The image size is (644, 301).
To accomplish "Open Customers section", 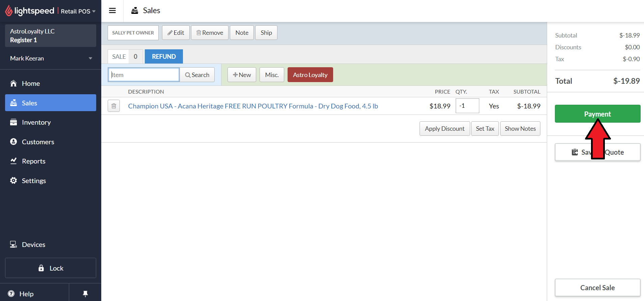I will pyautogui.click(x=51, y=142).
